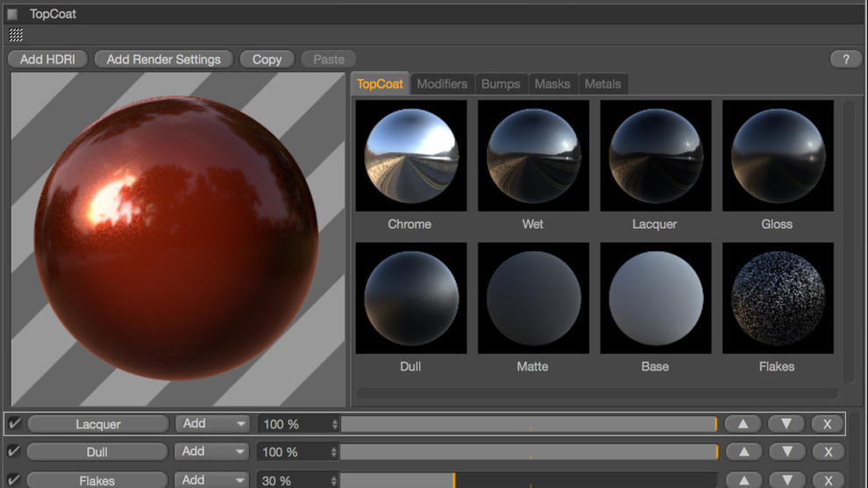Click the Flakes layer opacity slider
868x488 pixels.
pos(529,480)
